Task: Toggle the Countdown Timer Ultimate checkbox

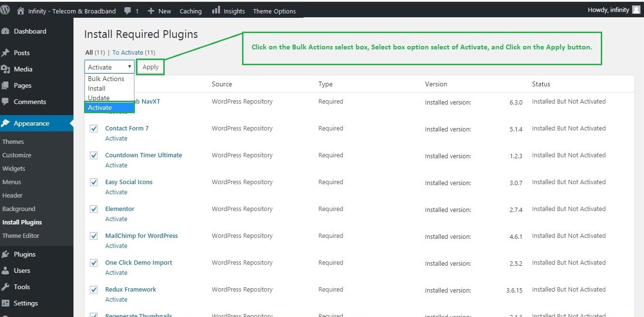Action: (94, 155)
